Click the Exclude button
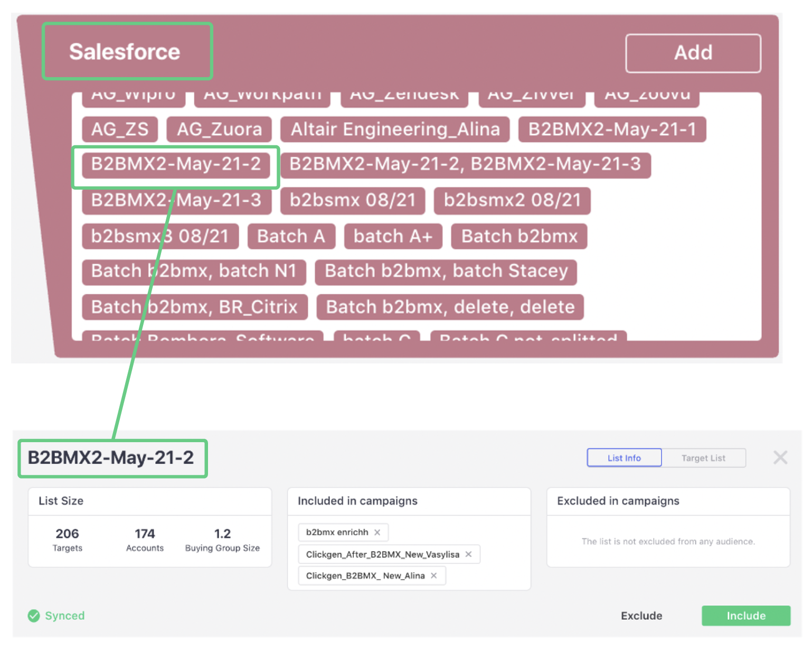The height and width of the screenshot is (654, 812). point(641,616)
